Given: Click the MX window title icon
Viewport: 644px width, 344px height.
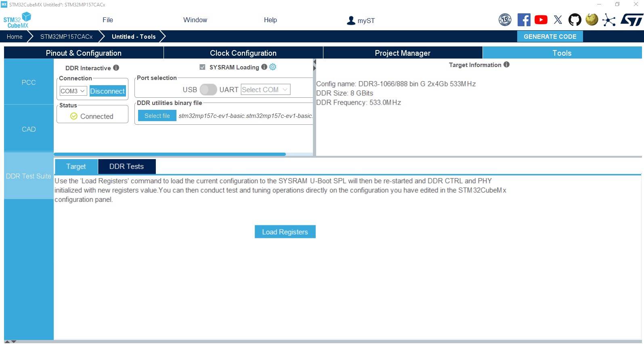Looking at the screenshot, I should [4, 4].
